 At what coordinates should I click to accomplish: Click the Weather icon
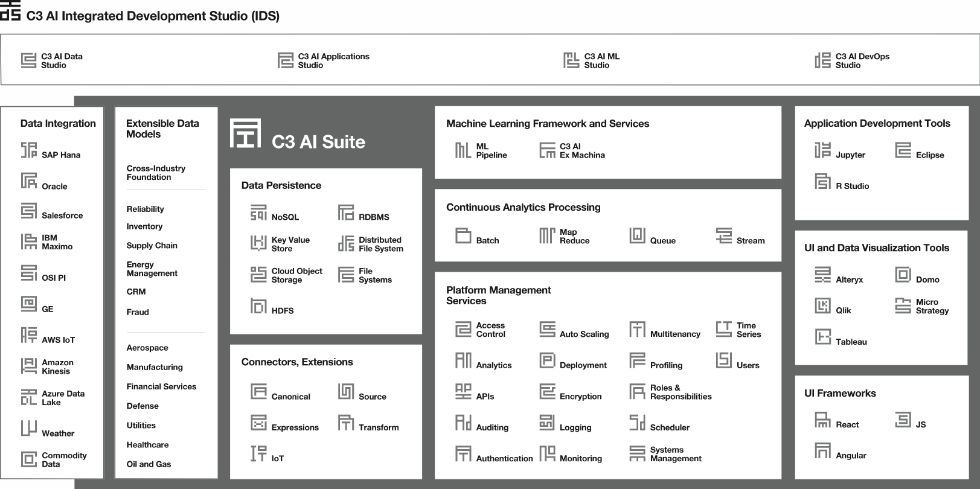click(29, 428)
